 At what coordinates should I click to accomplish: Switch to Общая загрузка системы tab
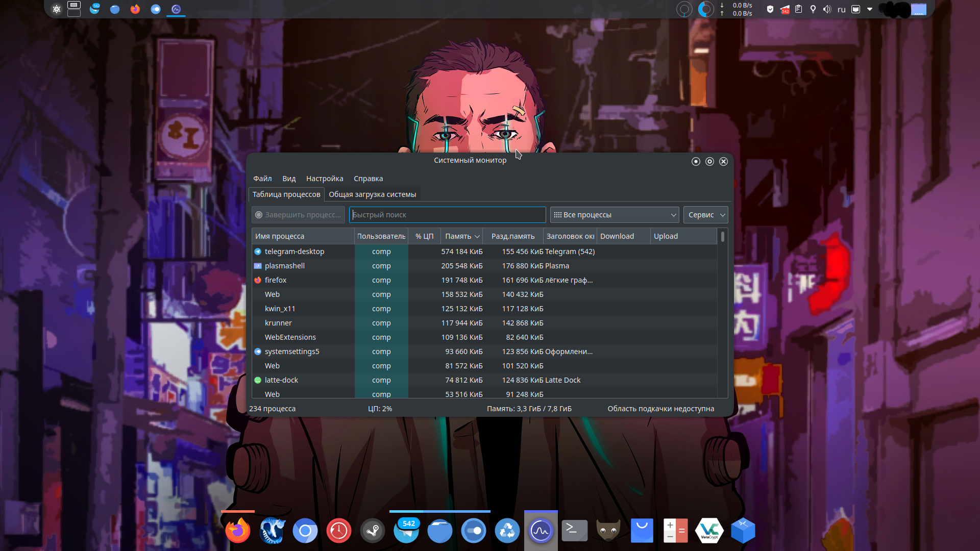(x=372, y=194)
